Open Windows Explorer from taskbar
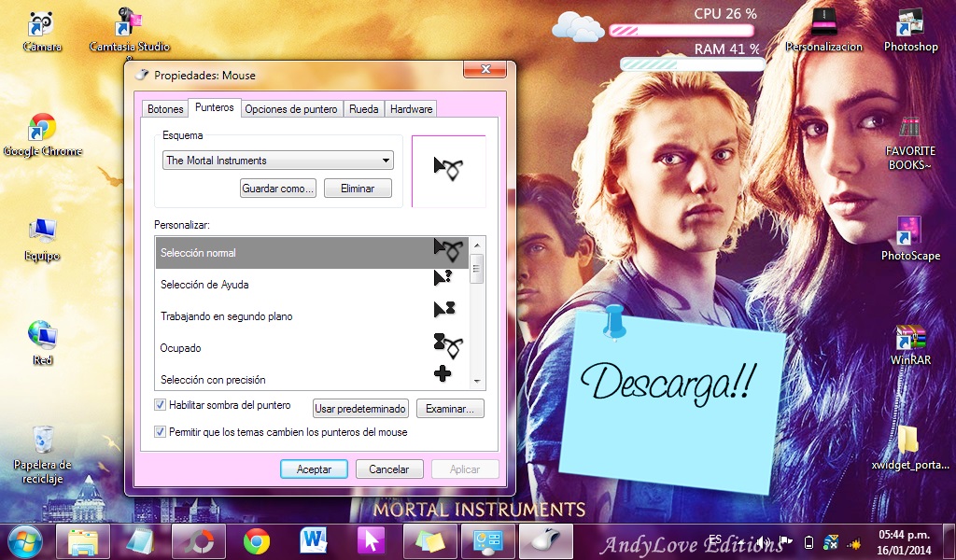The width and height of the screenshot is (956, 560). click(83, 541)
